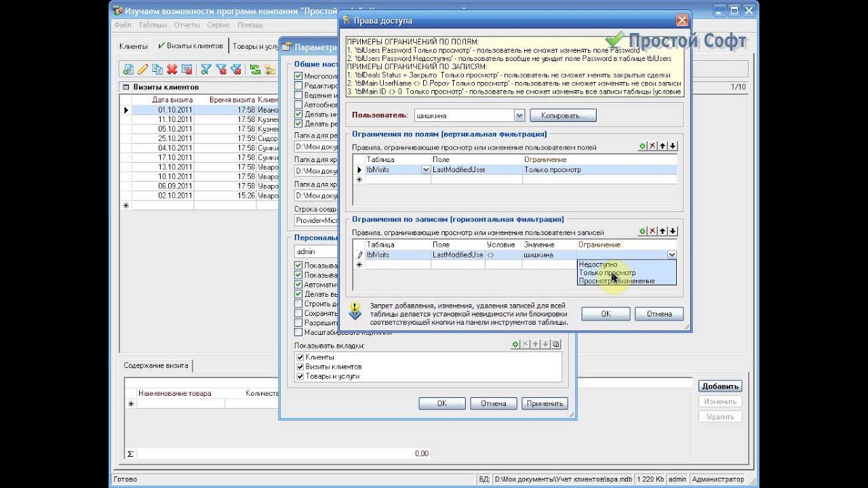Click the Ограничение dropdown arrow in record rule
The height and width of the screenshot is (488, 868).
[671, 255]
